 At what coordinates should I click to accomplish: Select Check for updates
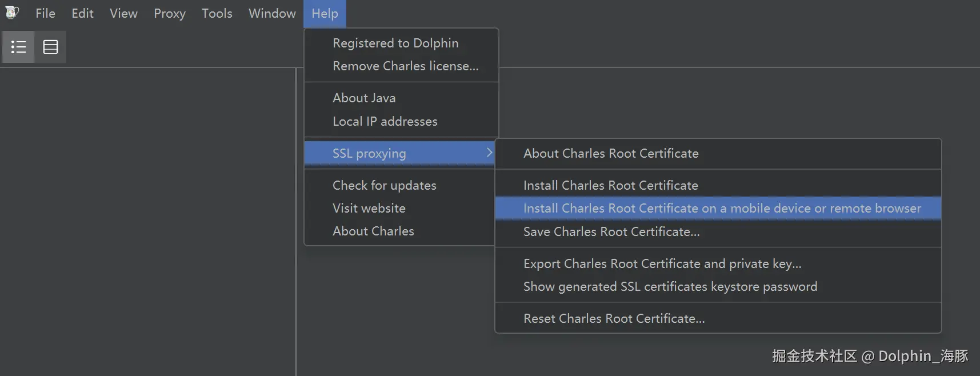pos(399,185)
